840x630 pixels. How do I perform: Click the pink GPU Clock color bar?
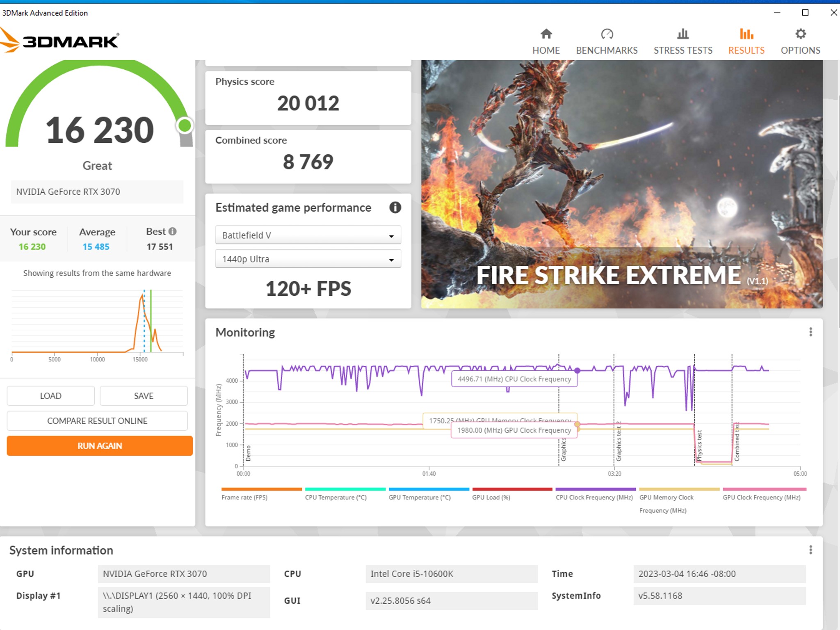765,489
